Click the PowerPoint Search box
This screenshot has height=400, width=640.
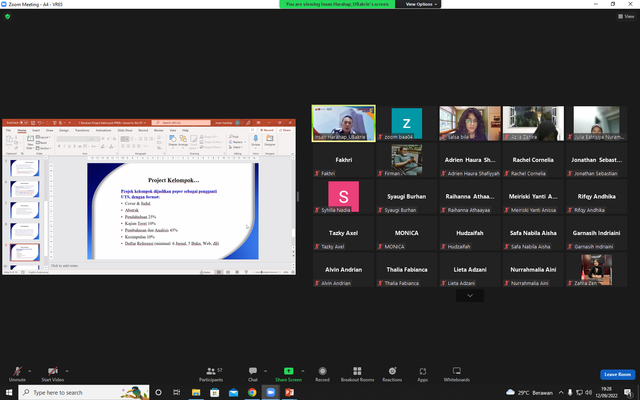(181, 122)
